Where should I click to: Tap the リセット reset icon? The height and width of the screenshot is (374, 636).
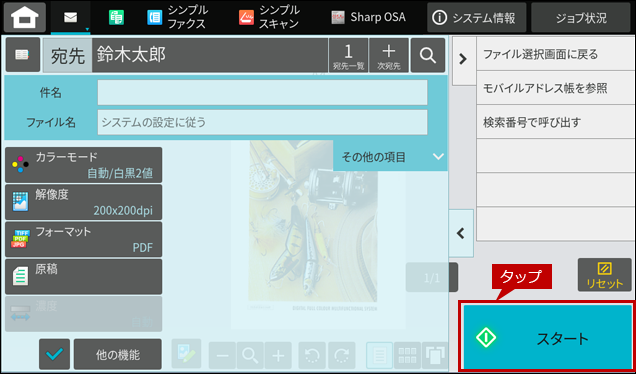[604, 275]
